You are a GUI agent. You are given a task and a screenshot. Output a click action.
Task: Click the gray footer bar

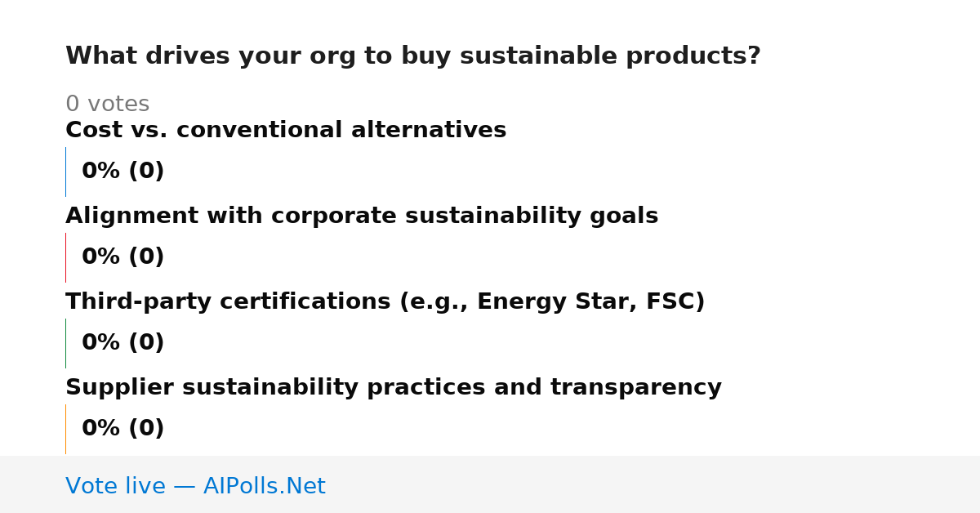490,484
